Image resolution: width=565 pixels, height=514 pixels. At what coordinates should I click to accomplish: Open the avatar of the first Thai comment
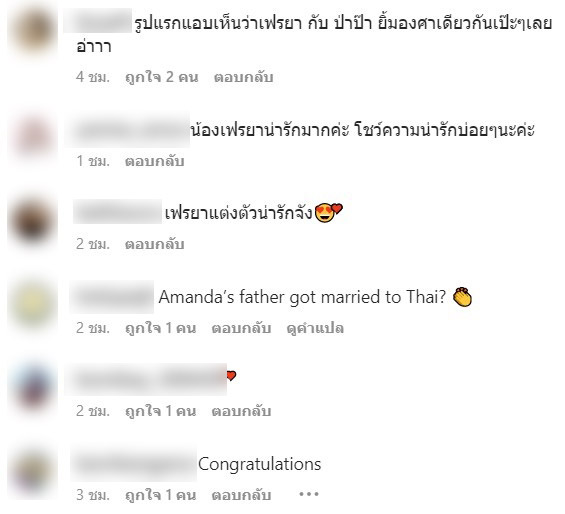pos(32,31)
